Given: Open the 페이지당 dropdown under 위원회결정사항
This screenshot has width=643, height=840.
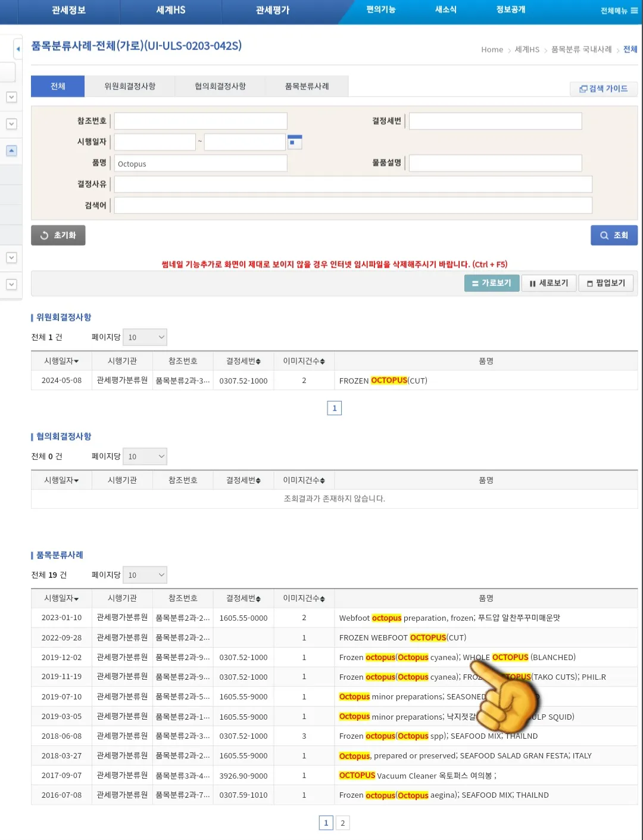Looking at the screenshot, I should [x=145, y=337].
